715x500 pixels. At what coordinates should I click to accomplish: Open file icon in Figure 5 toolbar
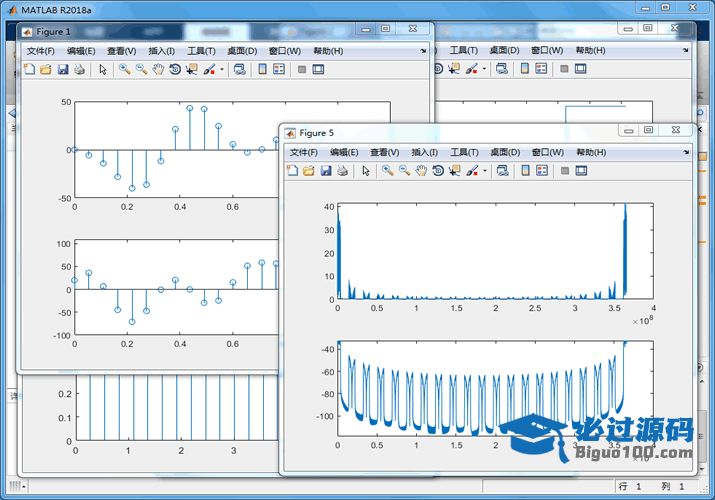(x=309, y=171)
